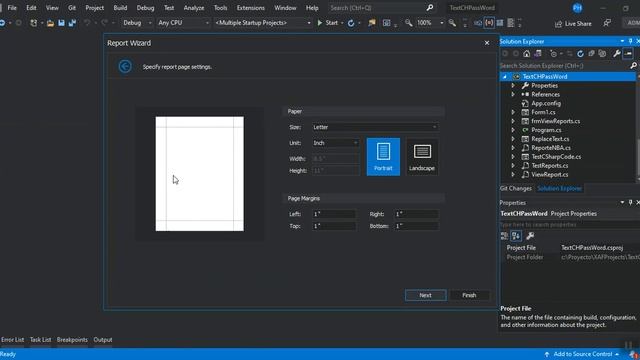Click the Live Share button label

578,24
